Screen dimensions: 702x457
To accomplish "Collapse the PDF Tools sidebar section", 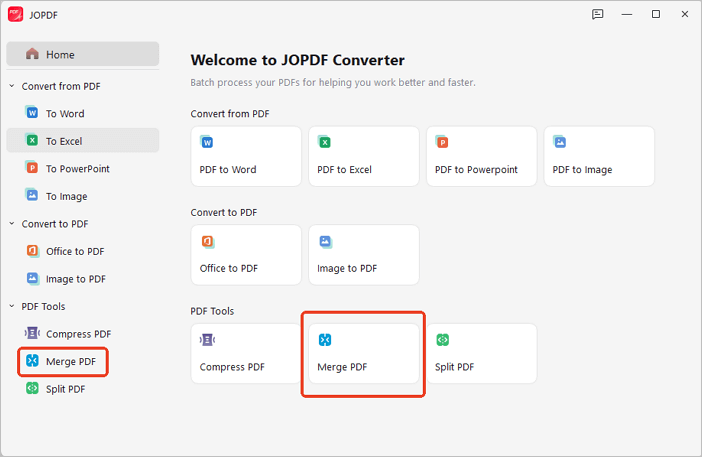I will pyautogui.click(x=12, y=306).
